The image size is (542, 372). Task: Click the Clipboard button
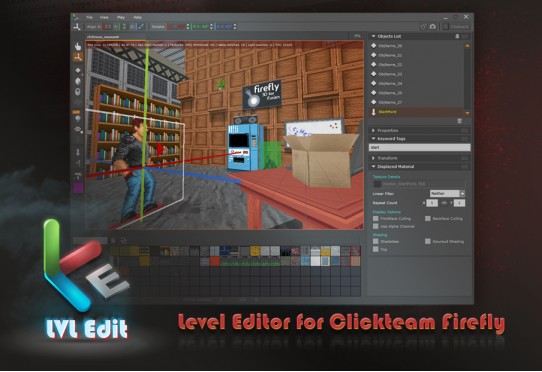456,27
